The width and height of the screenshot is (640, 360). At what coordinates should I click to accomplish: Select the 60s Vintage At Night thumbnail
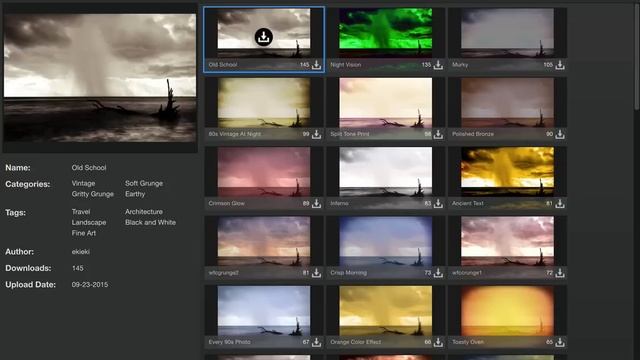click(264, 102)
